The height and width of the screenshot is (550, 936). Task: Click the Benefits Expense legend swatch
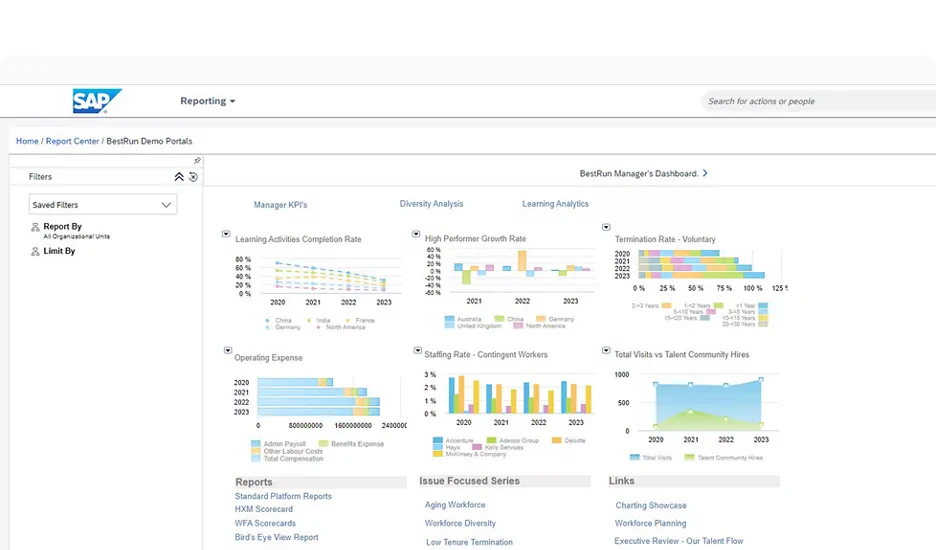pyautogui.click(x=324, y=444)
